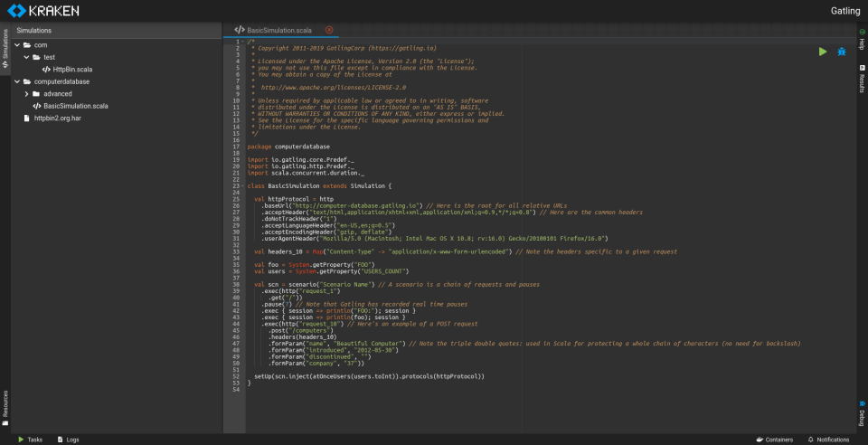Toggle the Simulations side panel
This screenshot has height=445, width=868.
point(5,50)
